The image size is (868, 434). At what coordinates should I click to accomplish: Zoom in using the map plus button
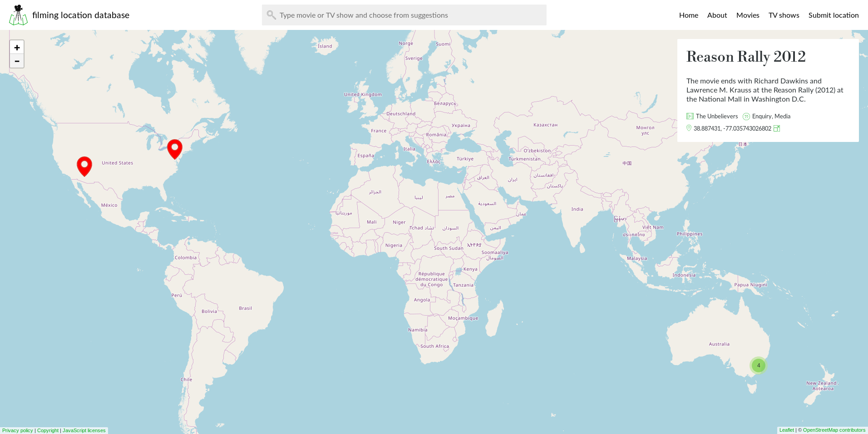pos(17,47)
